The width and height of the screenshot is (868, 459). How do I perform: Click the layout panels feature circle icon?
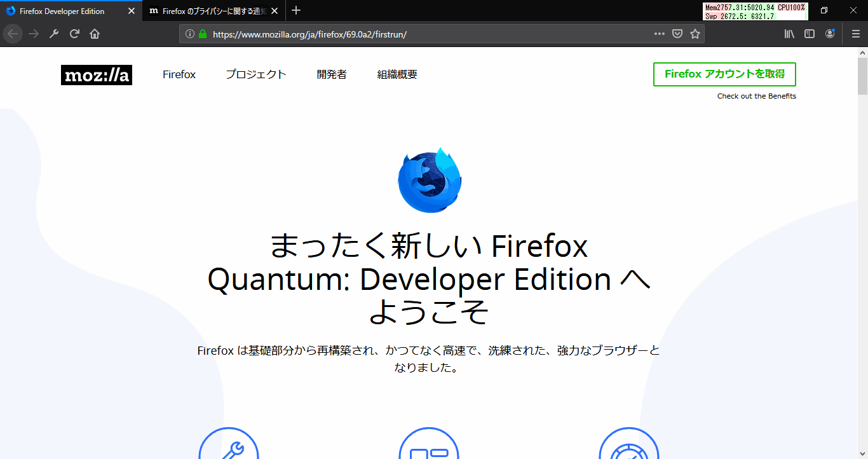[x=429, y=443]
